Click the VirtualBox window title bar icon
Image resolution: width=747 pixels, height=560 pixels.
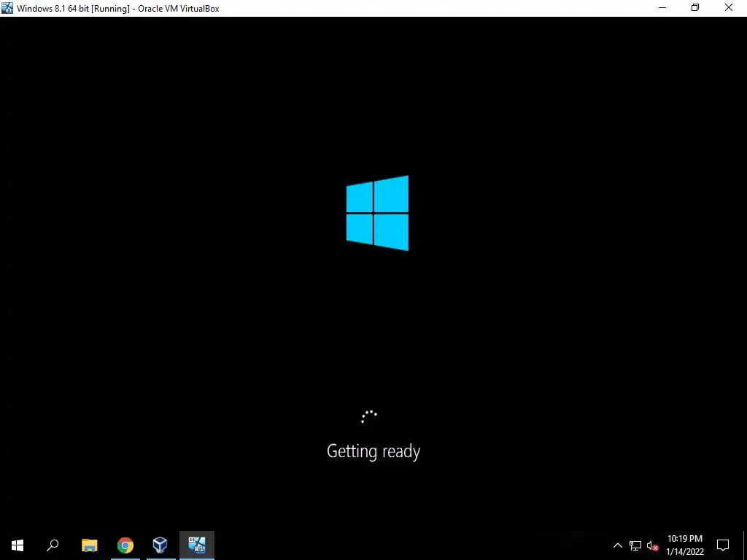tap(7, 8)
